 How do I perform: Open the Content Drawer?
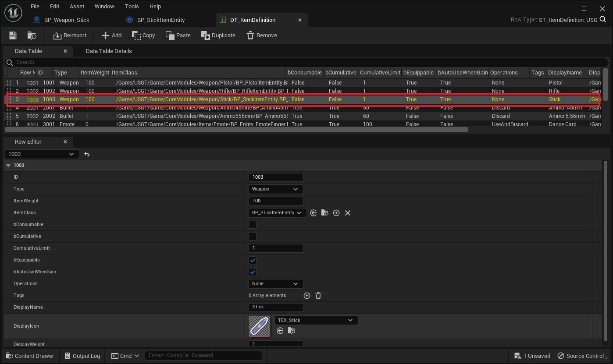click(30, 356)
